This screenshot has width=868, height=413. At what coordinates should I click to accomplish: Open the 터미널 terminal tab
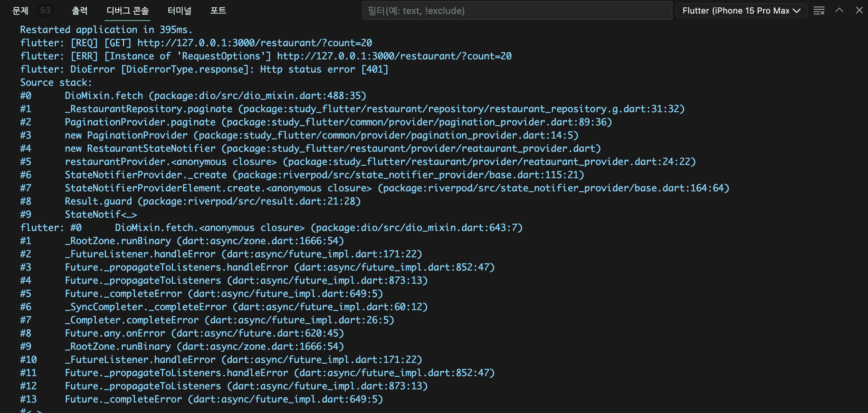point(179,10)
